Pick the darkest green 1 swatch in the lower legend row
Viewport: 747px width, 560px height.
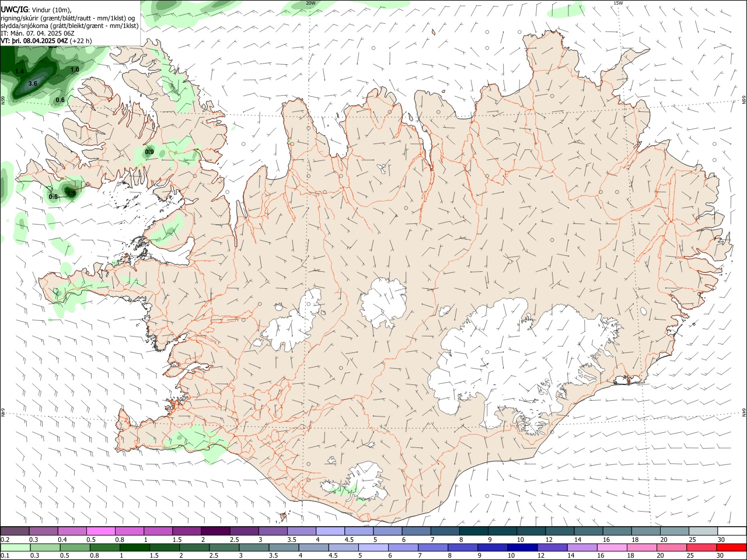click(x=134, y=548)
